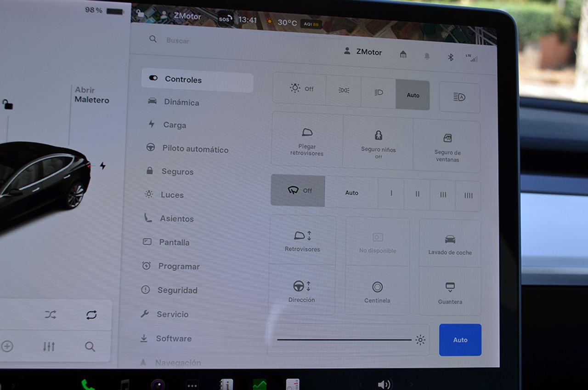Viewport: 588px width, 390px height.
Task: Open the phone app in bottom bar
Action: [87, 384]
